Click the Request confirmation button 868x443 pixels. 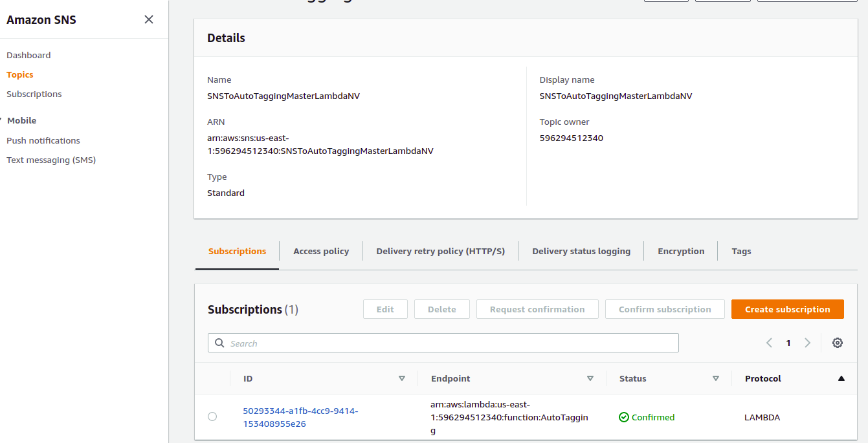tap(537, 309)
